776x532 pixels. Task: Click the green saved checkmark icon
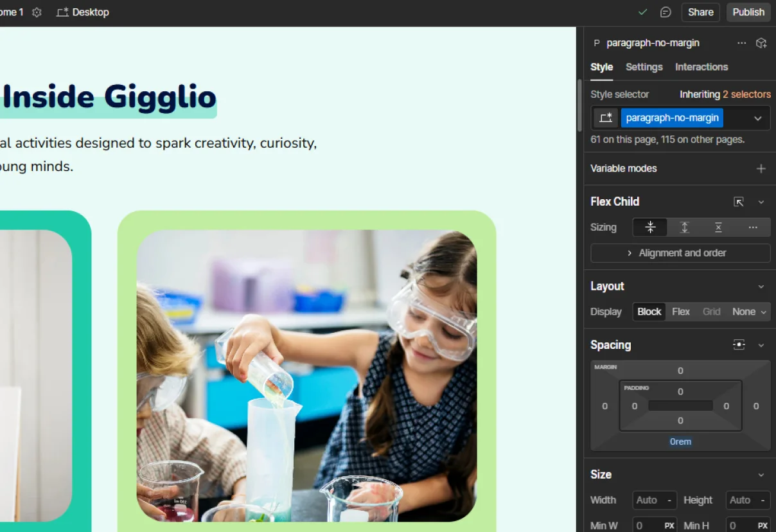click(642, 12)
